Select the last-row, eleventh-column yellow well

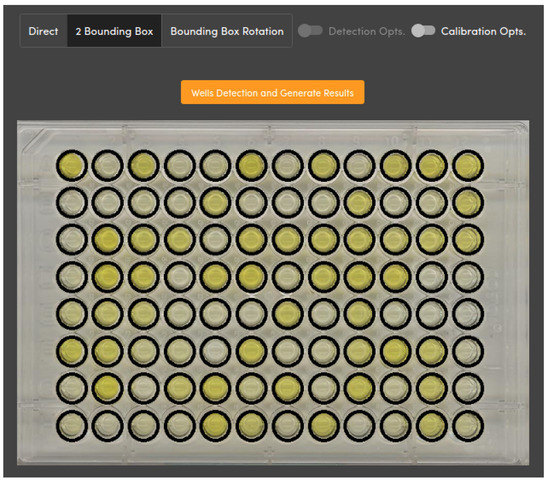(x=432, y=426)
